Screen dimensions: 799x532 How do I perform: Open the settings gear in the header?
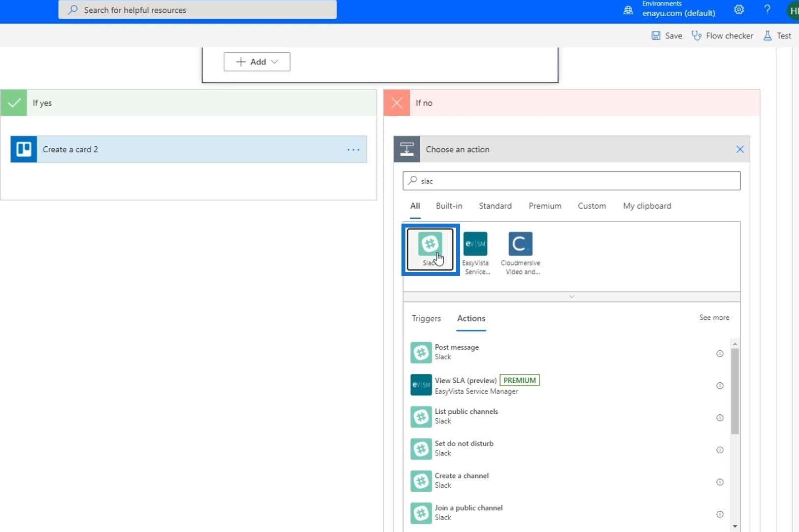[x=739, y=10]
